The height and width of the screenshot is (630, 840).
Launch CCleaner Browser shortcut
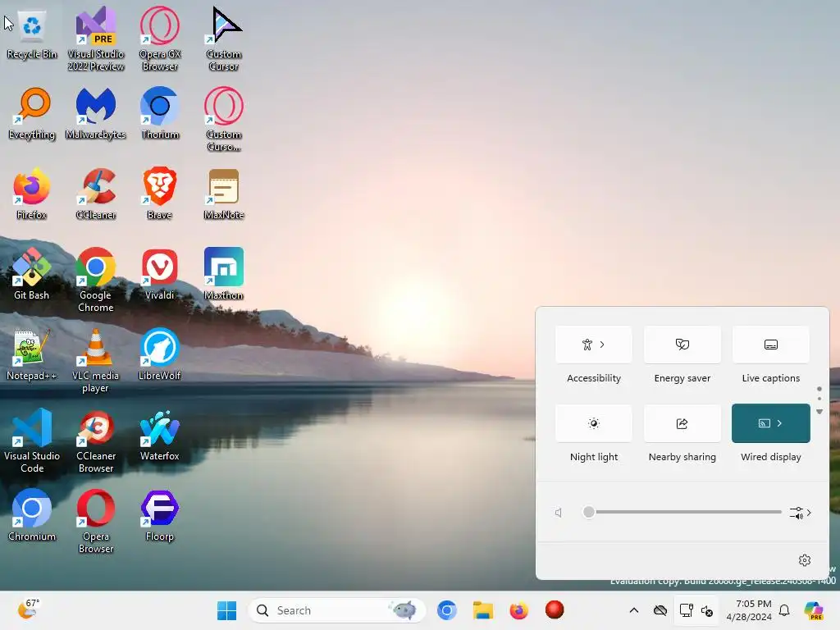coord(96,441)
